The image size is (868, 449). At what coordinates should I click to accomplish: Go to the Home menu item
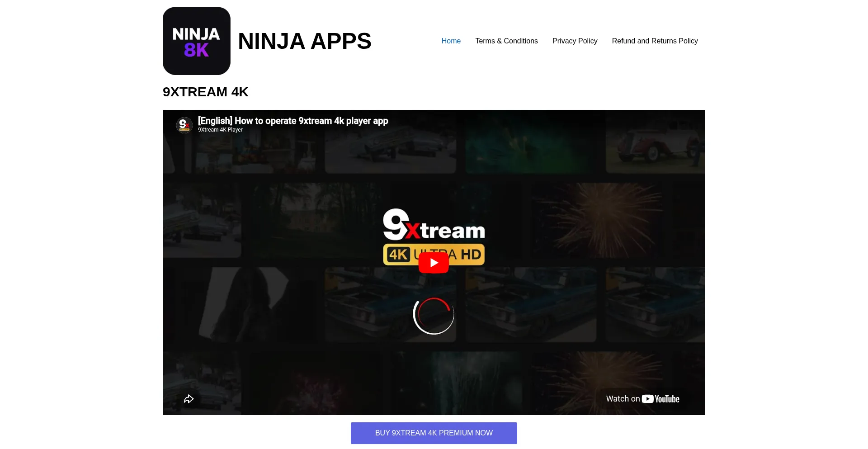[x=451, y=41]
